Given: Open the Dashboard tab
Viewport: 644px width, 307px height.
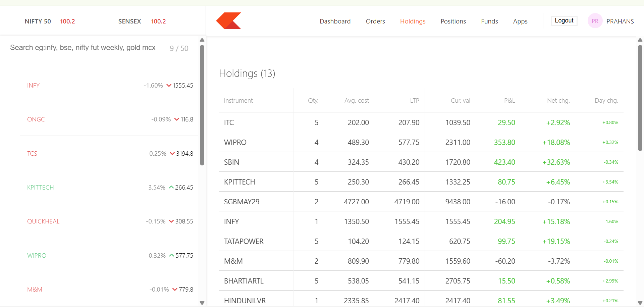Looking at the screenshot, I should (x=335, y=21).
